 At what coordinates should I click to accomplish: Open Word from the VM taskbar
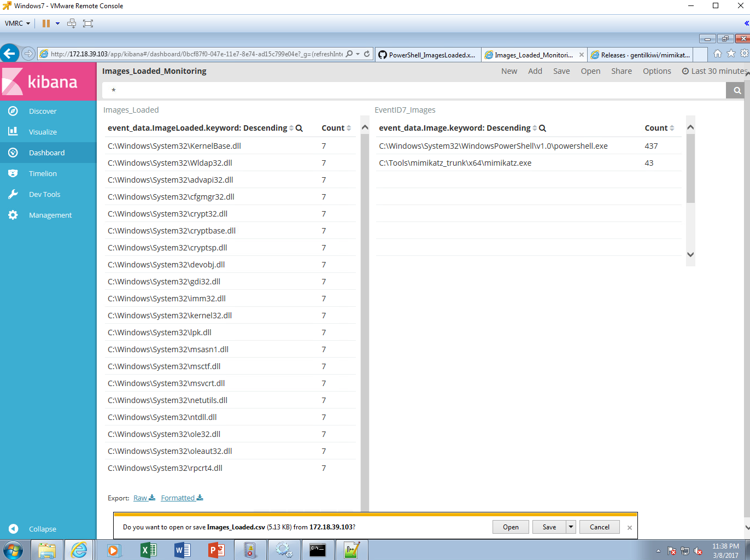point(182,550)
